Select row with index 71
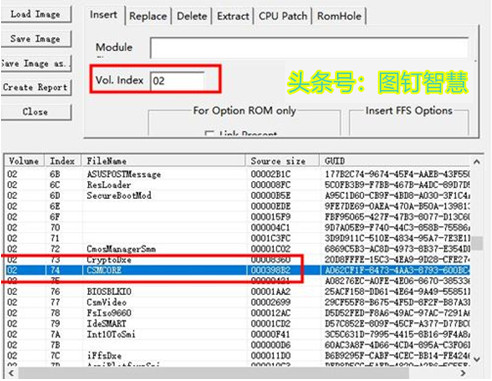492x381 pixels. tap(238, 238)
